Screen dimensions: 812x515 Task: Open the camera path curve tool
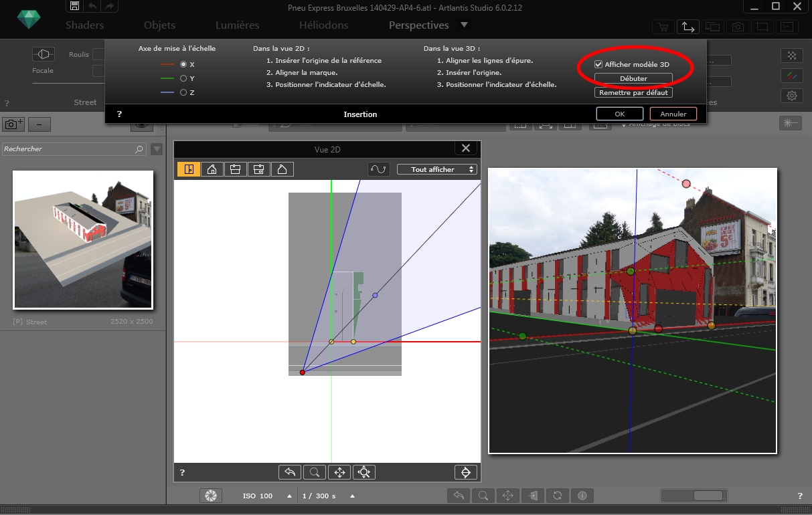click(379, 169)
